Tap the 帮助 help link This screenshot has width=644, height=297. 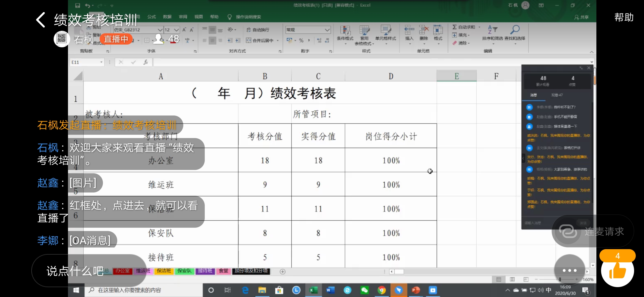[x=624, y=18]
